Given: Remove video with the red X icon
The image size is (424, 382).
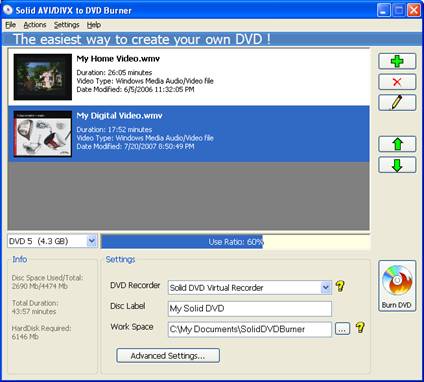Looking at the screenshot, I should [x=397, y=82].
